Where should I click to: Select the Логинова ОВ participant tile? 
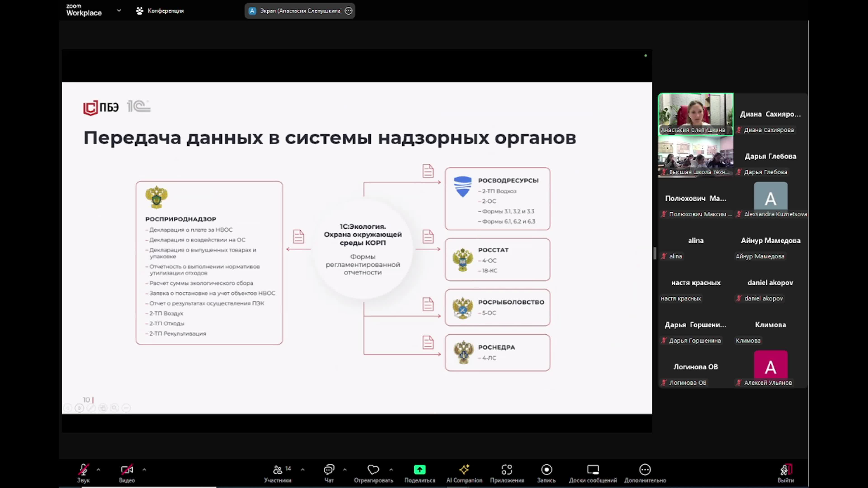point(696,367)
